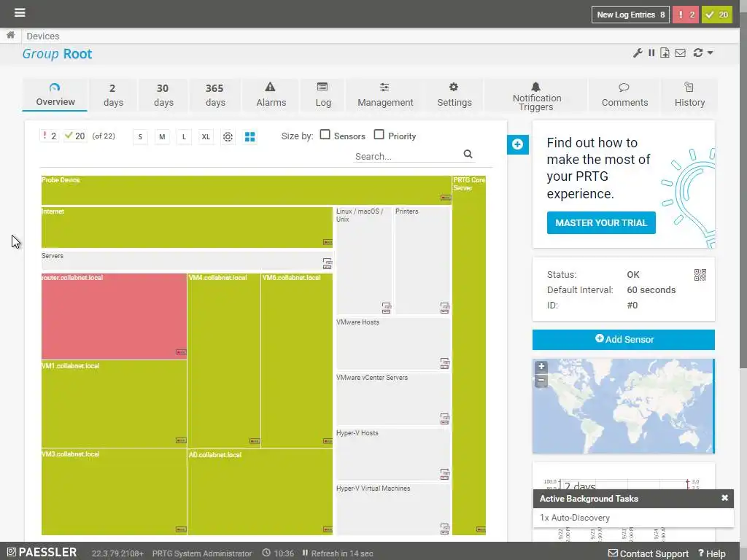Select the AD.collabnet.local tile

tap(260, 492)
